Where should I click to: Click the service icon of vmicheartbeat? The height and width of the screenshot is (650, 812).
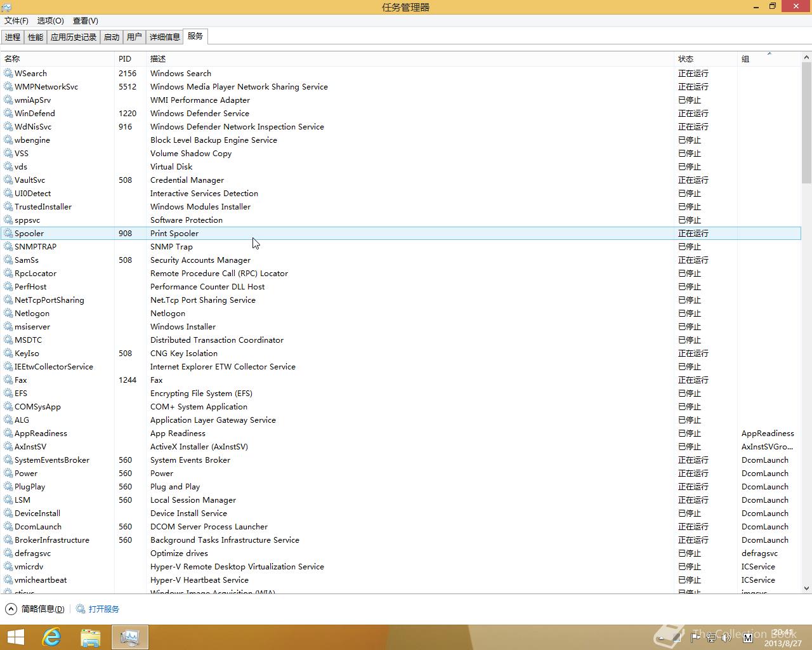point(8,580)
